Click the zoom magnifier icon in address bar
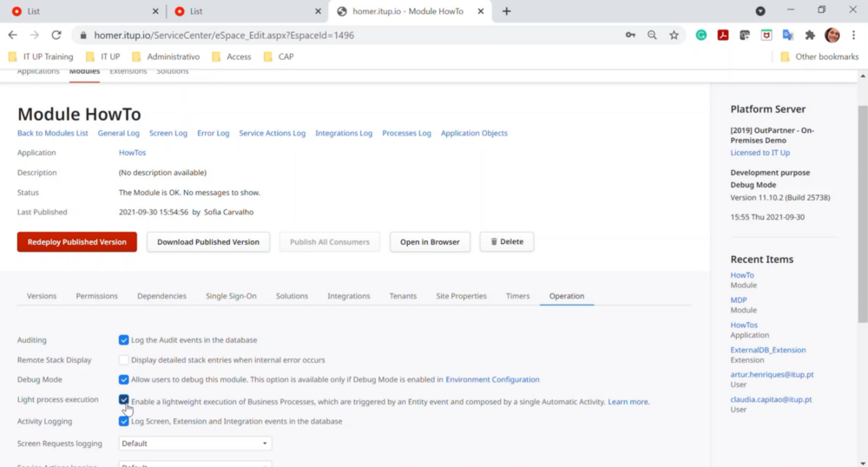Image resolution: width=868 pixels, height=467 pixels. click(x=652, y=35)
